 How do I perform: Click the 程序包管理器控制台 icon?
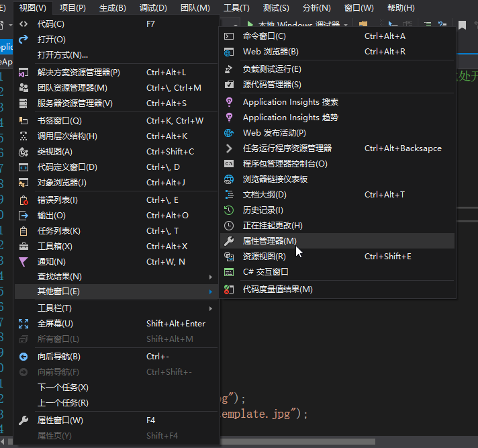pyautogui.click(x=229, y=164)
